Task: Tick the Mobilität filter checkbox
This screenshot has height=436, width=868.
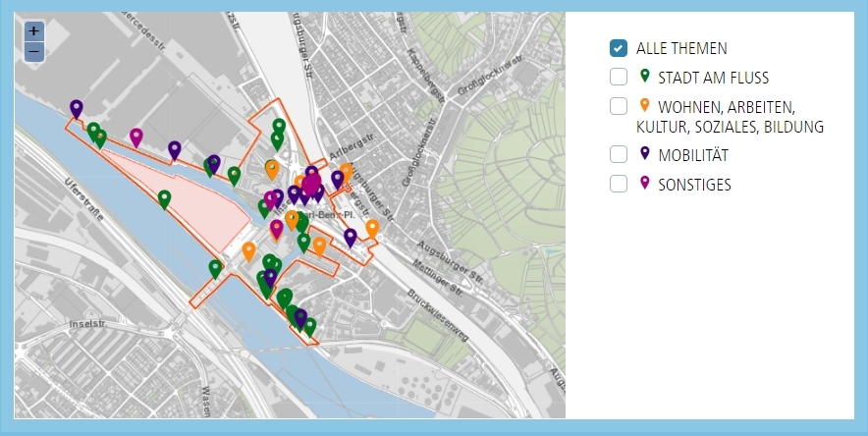Action: click(x=619, y=154)
